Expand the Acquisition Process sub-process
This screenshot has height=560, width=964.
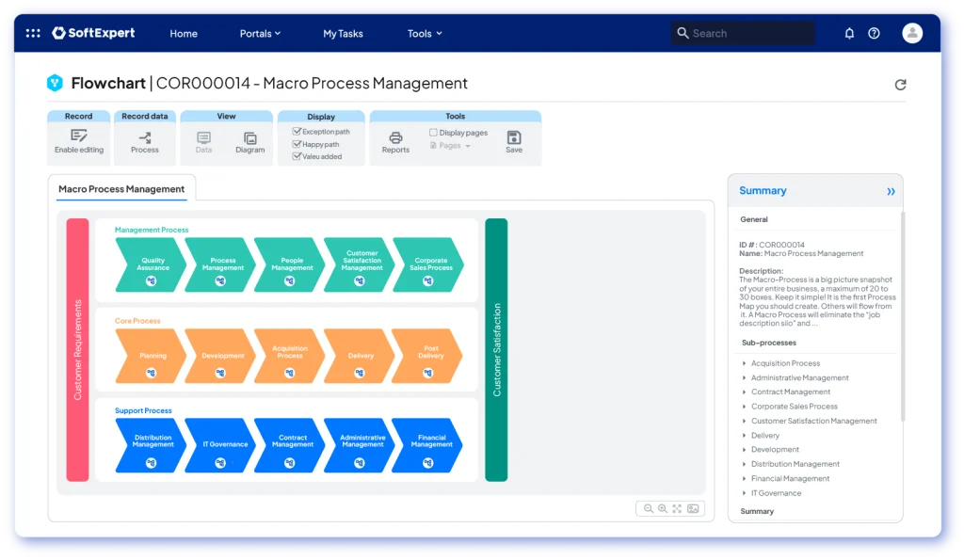click(x=747, y=362)
